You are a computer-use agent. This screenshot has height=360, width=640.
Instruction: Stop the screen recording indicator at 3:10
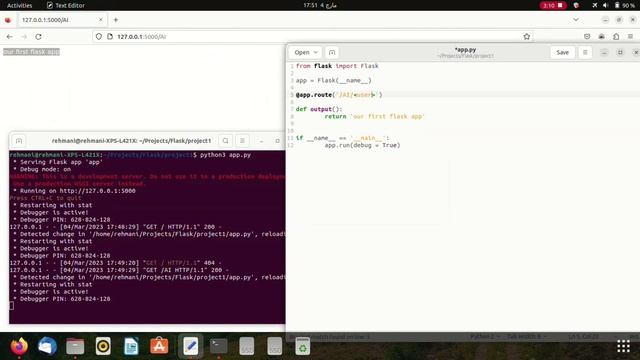tap(553, 5)
